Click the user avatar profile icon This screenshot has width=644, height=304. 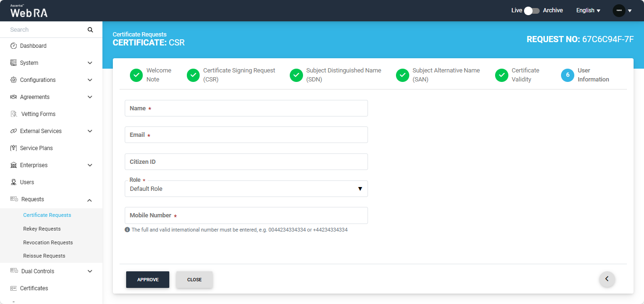pyautogui.click(x=619, y=10)
